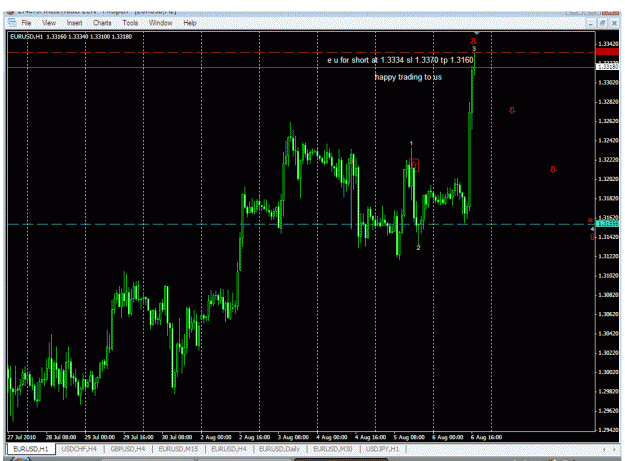This screenshot has width=625, height=461.
Task: Click the '28 Jul 08:00' time label
Action: click(61, 437)
